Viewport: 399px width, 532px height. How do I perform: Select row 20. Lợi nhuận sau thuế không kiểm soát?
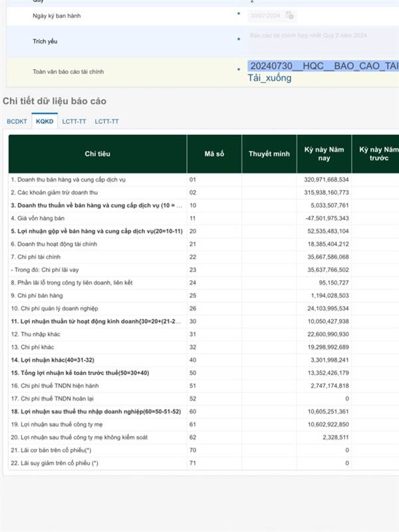pos(203,438)
